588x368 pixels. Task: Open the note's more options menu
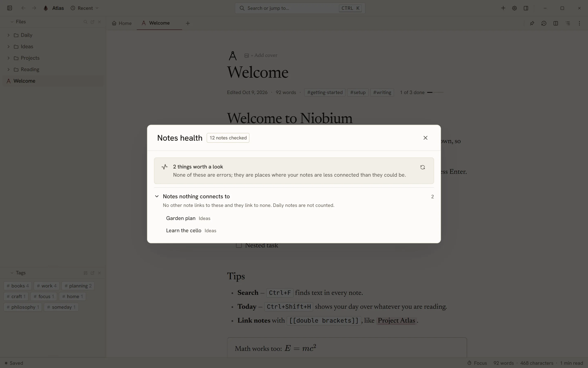coord(579,23)
